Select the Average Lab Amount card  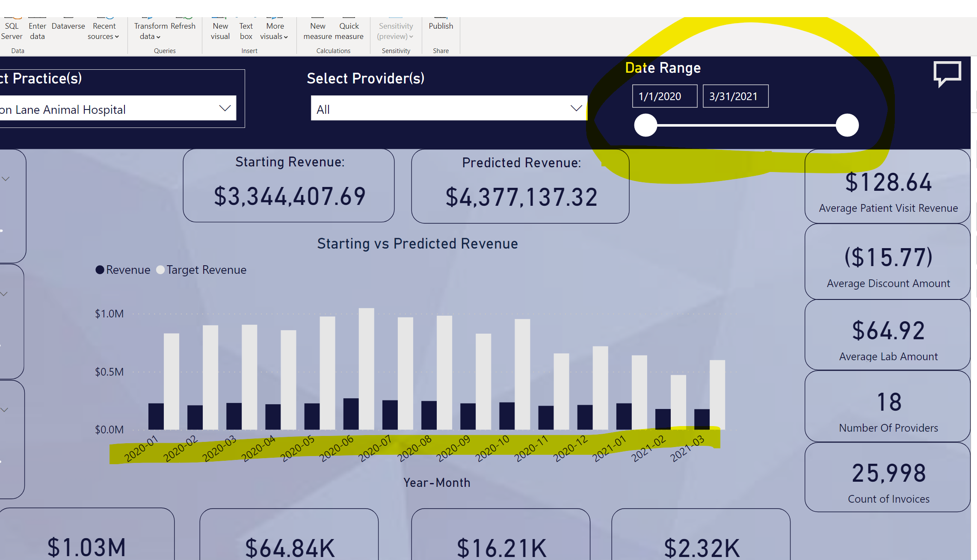point(888,335)
